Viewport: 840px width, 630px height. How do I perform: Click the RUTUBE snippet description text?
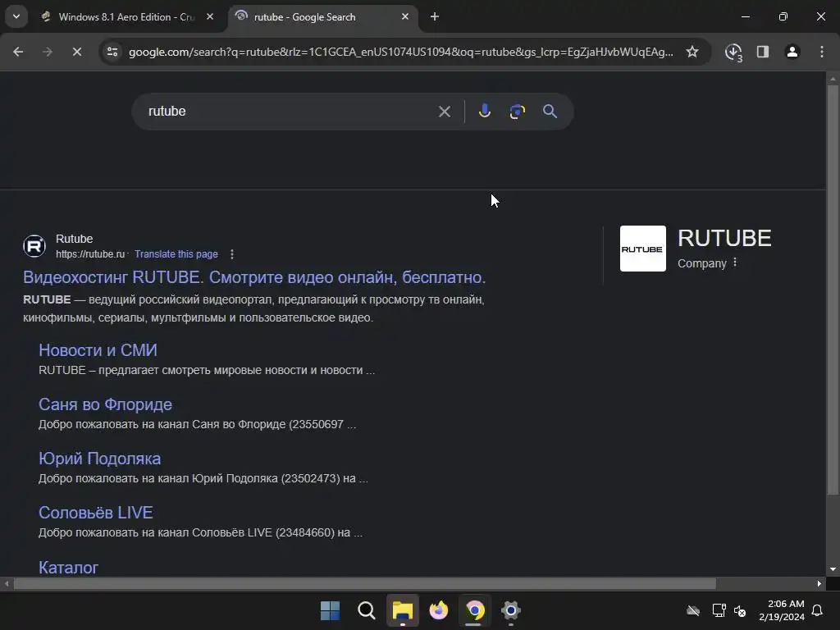click(x=254, y=308)
